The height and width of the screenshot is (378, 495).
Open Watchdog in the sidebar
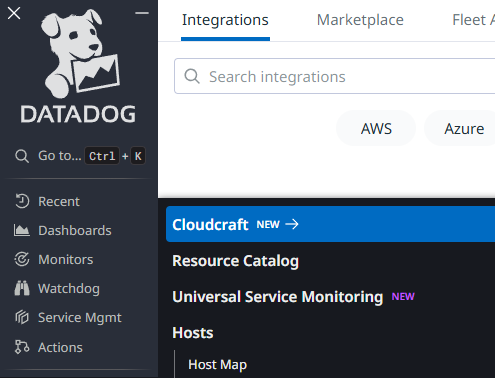pos(69,289)
